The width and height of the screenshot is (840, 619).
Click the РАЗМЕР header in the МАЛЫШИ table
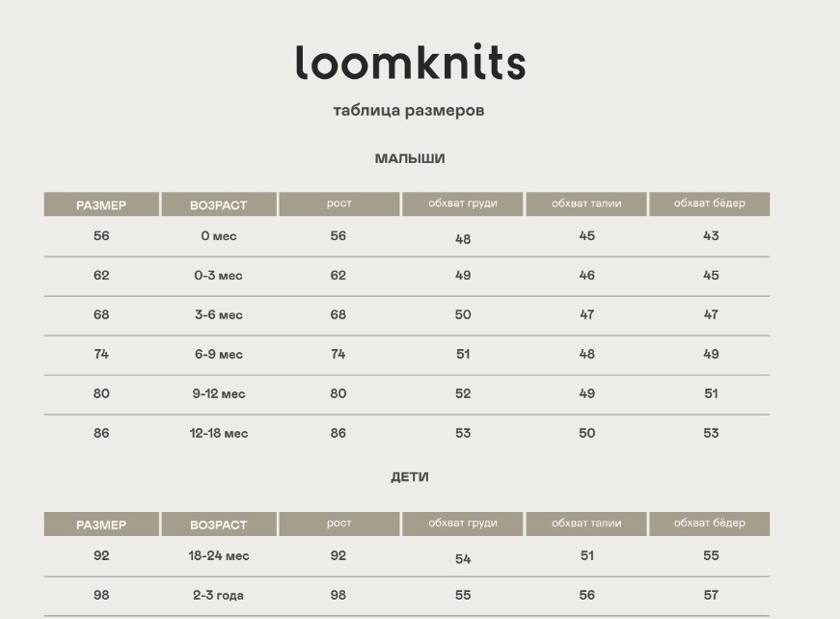point(101,204)
